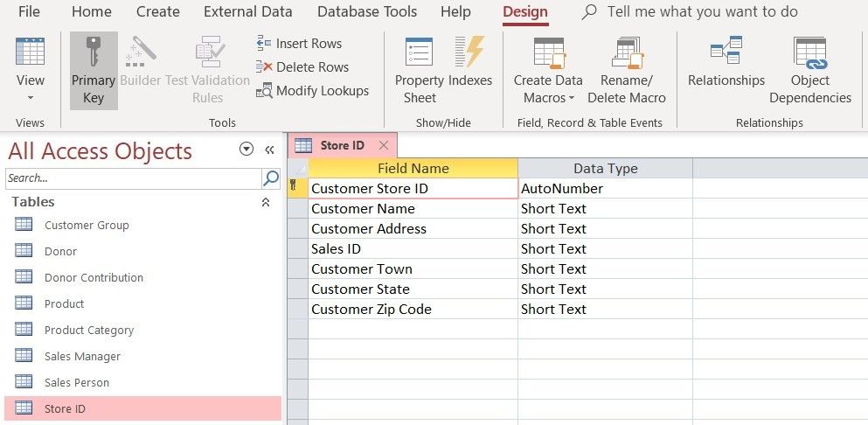Click the navigation pane Search box
This screenshot has height=425, width=868.
[x=133, y=178]
